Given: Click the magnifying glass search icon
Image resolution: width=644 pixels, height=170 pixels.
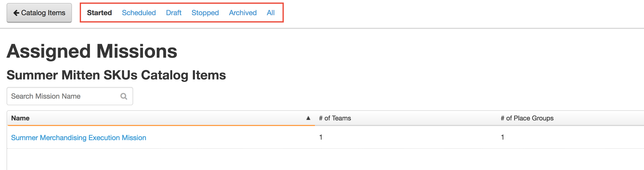Looking at the screenshot, I should (x=124, y=96).
